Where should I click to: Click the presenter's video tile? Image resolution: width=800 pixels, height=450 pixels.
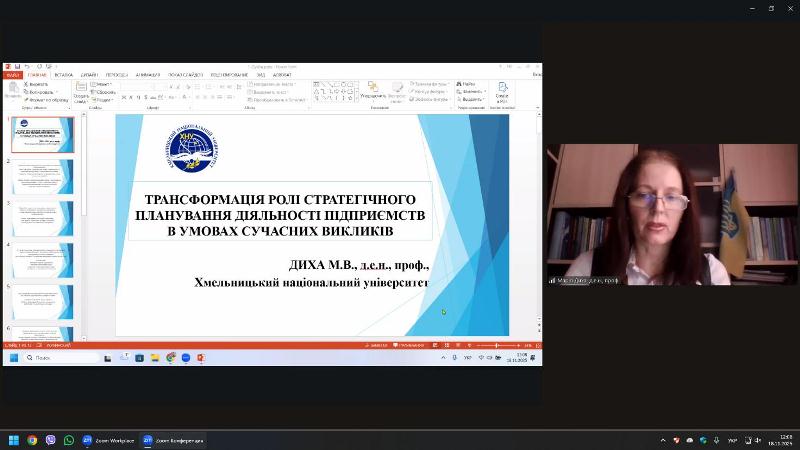(671, 214)
